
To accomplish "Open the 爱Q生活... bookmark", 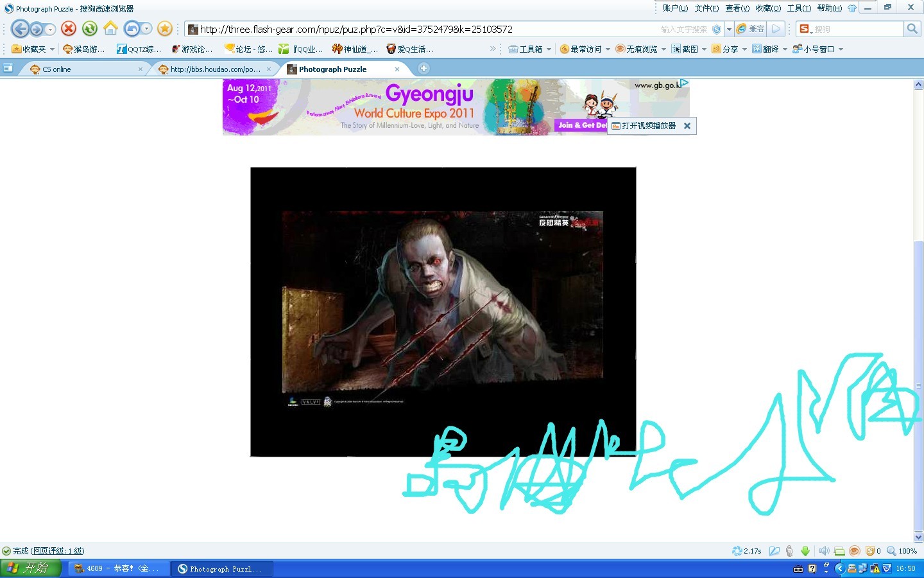I will click(x=409, y=49).
